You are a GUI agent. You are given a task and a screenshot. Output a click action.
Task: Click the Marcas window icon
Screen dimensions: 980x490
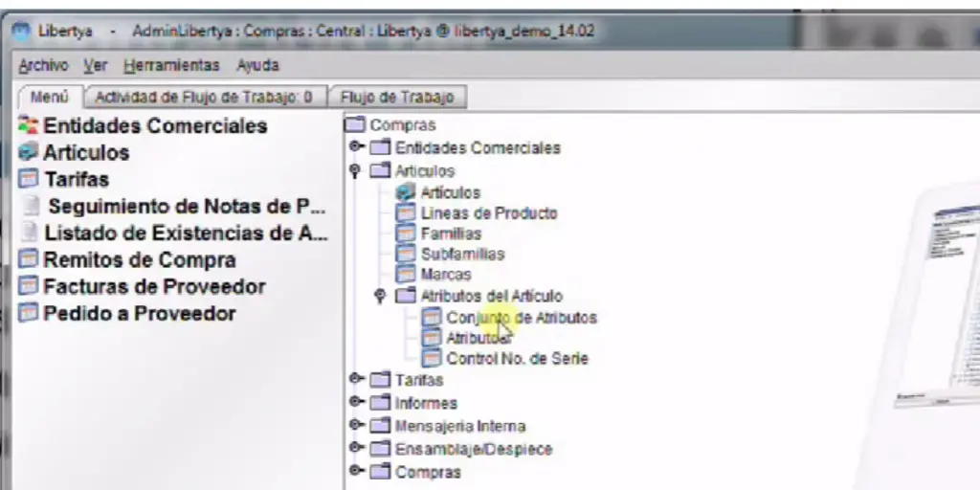pyautogui.click(x=406, y=275)
